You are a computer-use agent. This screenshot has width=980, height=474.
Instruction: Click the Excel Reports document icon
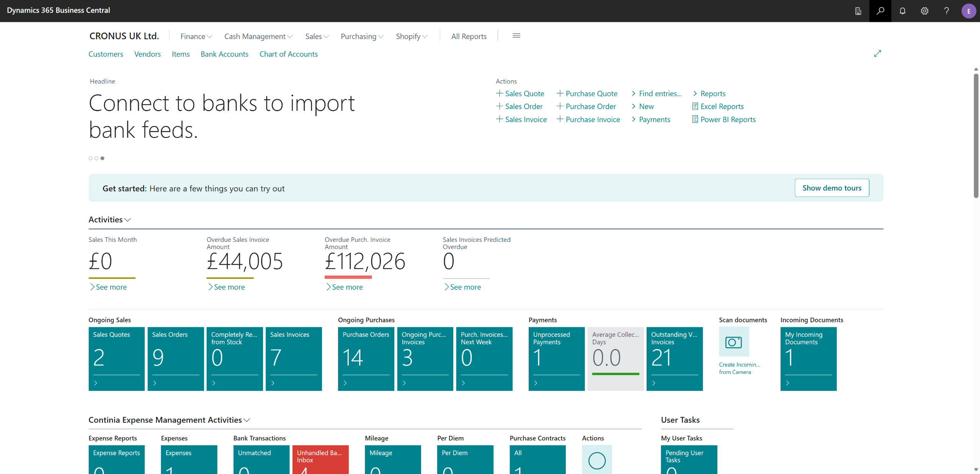pyautogui.click(x=695, y=107)
